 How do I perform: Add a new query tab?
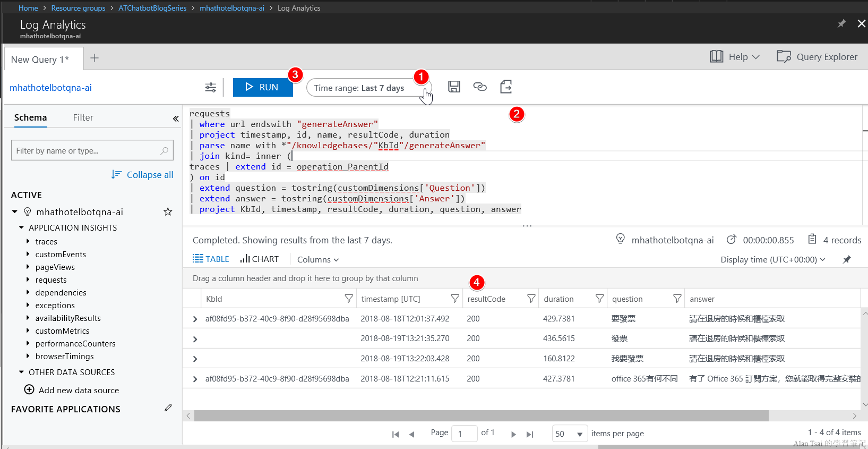point(94,58)
